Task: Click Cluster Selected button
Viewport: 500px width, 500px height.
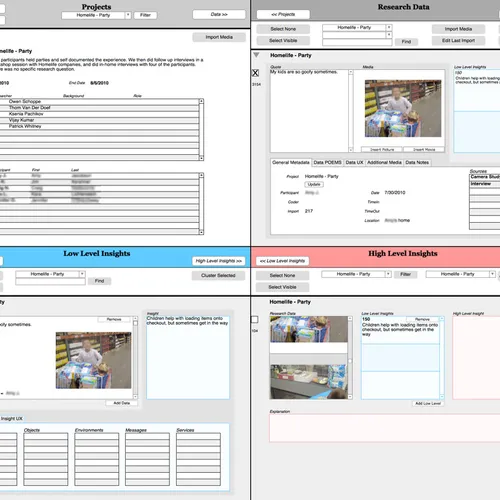Action: (x=218, y=275)
